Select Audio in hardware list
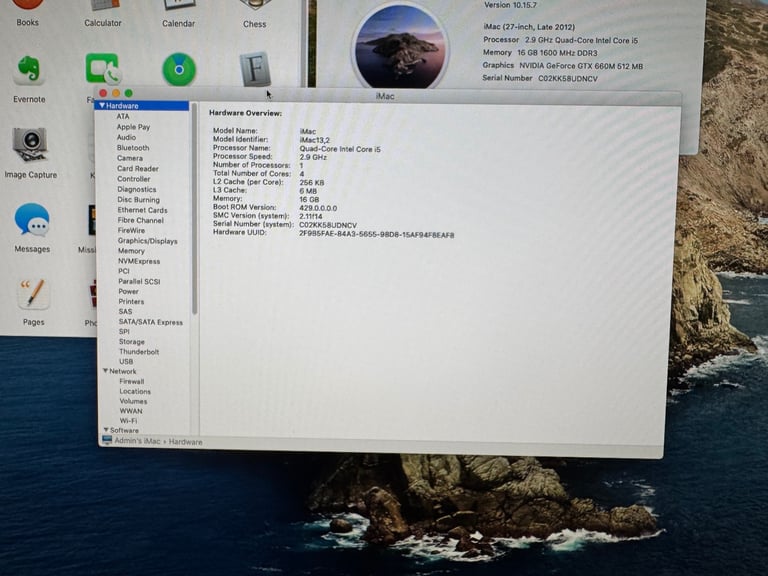The image size is (768, 576). [x=126, y=137]
